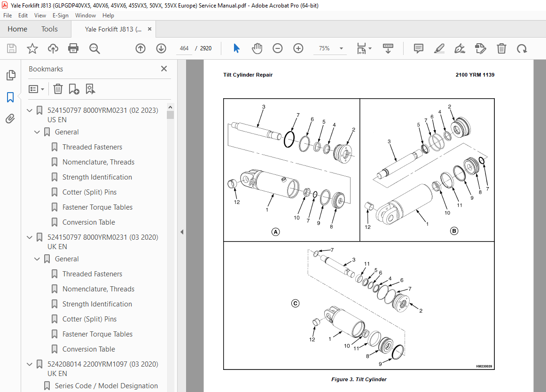Close the Yale Forklift J813 tab
Image resolution: width=546 pixels, height=392 pixels.
click(149, 29)
